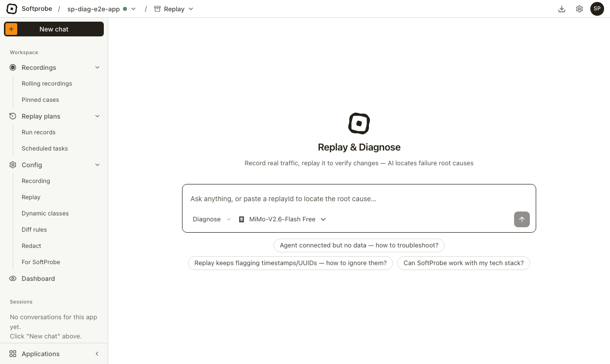Open Diff rules configuration

(34, 230)
